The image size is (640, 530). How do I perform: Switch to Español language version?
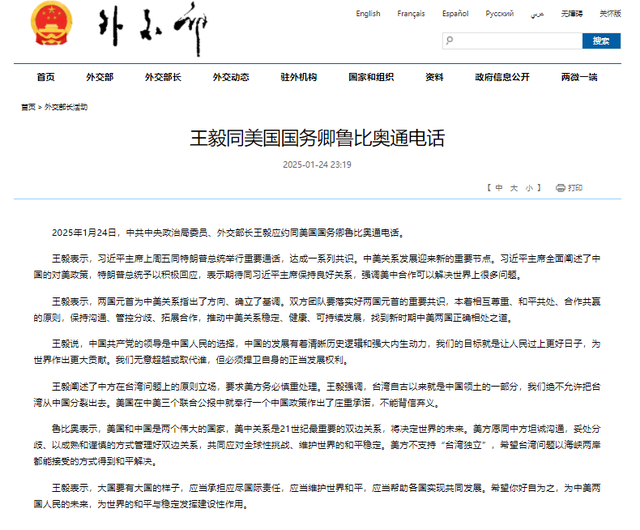tap(455, 13)
